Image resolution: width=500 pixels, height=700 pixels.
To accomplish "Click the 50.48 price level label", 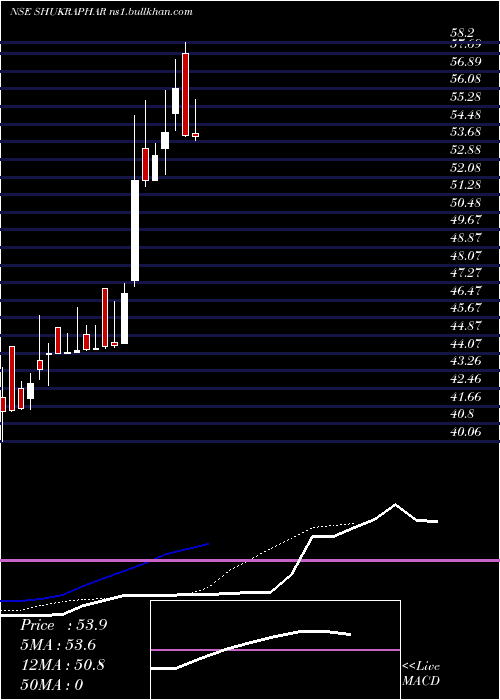I will coord(466,203).
